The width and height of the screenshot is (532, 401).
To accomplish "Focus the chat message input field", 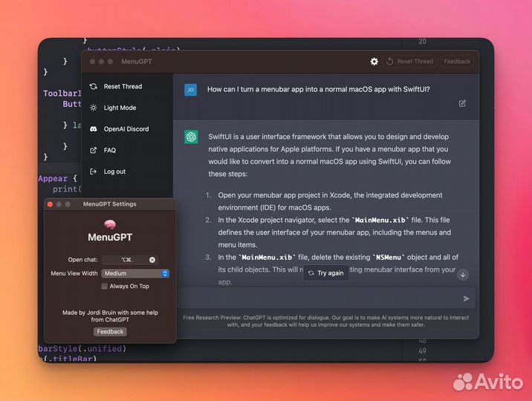I will pyautogui.click(x=319, y=298).
